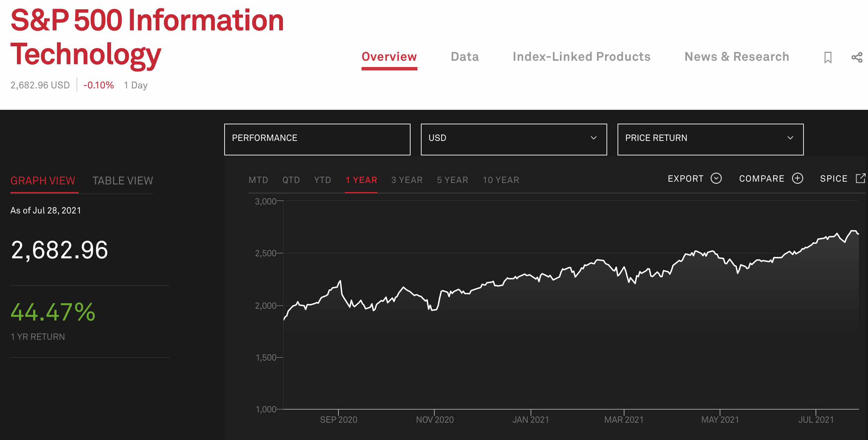Viewport: 868px width, 440px height.
Task: Click the Export circle chevron icon
Action: 716,178
